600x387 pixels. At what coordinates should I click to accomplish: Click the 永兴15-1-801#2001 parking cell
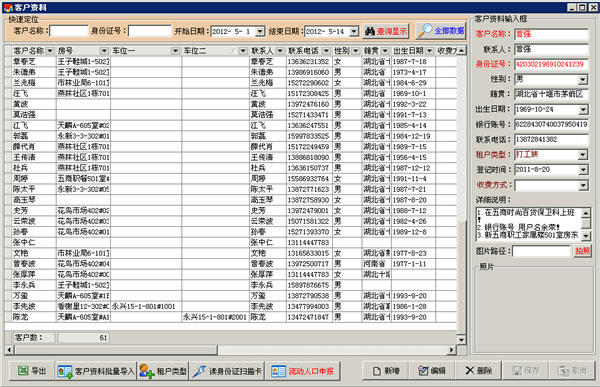(x=215, y=317)
